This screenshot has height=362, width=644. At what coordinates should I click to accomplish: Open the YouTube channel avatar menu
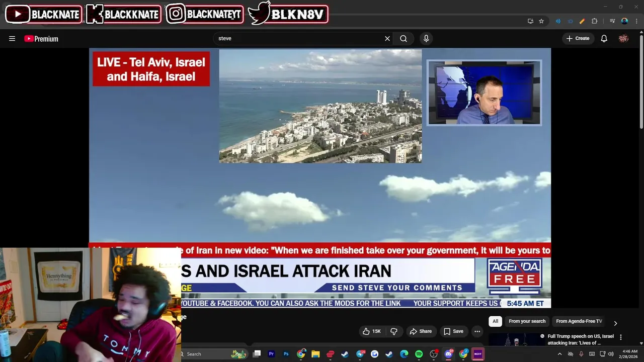point(624,38)
